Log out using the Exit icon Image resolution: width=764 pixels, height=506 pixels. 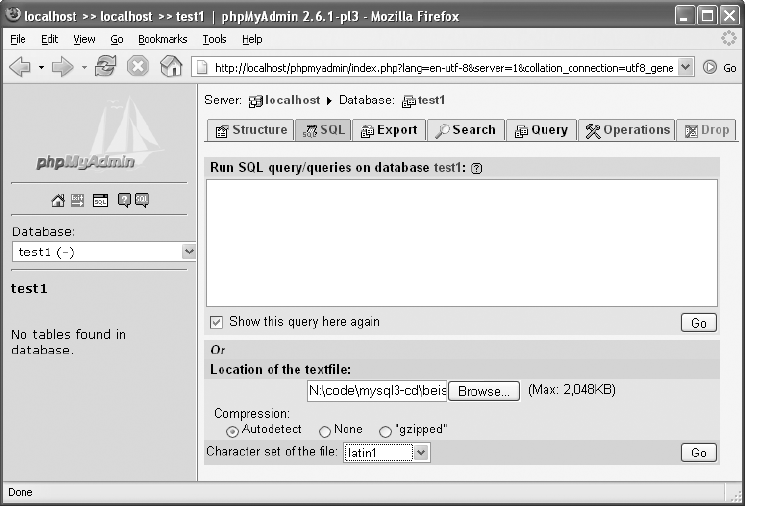pyautogui.click(x=77, y=200)
